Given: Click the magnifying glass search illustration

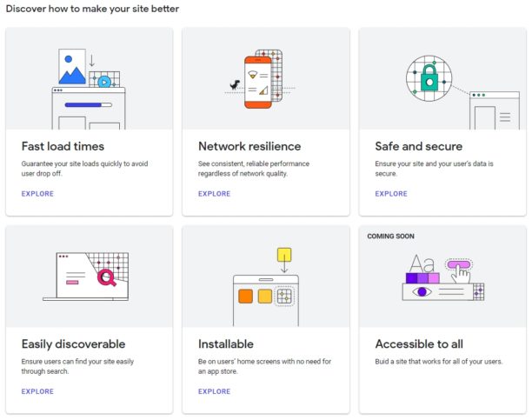Looking at the screenshot, I should tap(107, 277).
